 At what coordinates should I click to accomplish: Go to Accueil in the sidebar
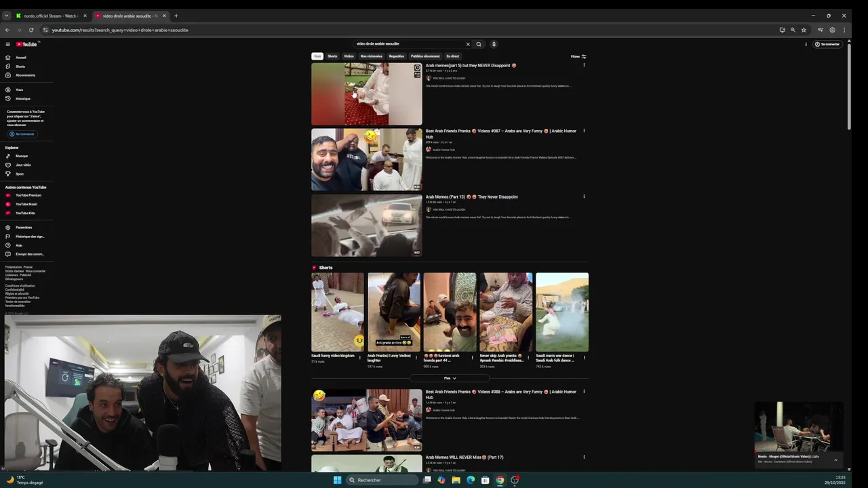pos(21,58)
